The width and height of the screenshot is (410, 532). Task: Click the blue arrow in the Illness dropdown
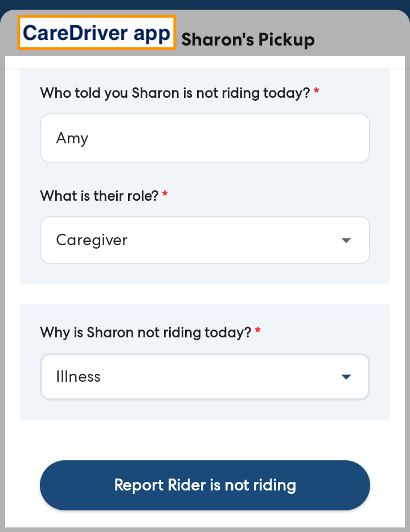click(x=346, y=377)
